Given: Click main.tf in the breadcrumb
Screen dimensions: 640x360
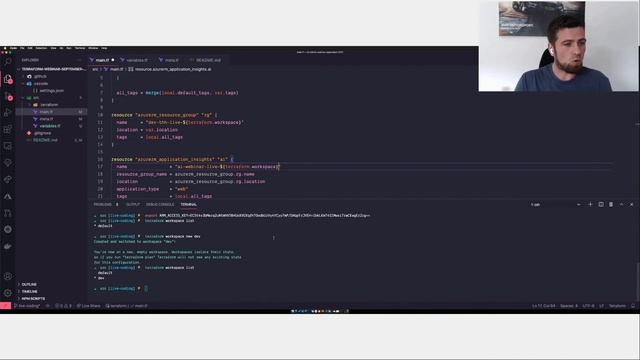Looking at the screenshot, I should pyautogui.click(x=114, y=69).
